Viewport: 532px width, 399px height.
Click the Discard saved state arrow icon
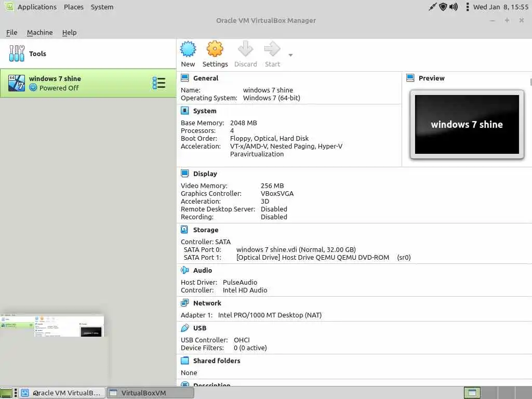[x=245, y=49]
